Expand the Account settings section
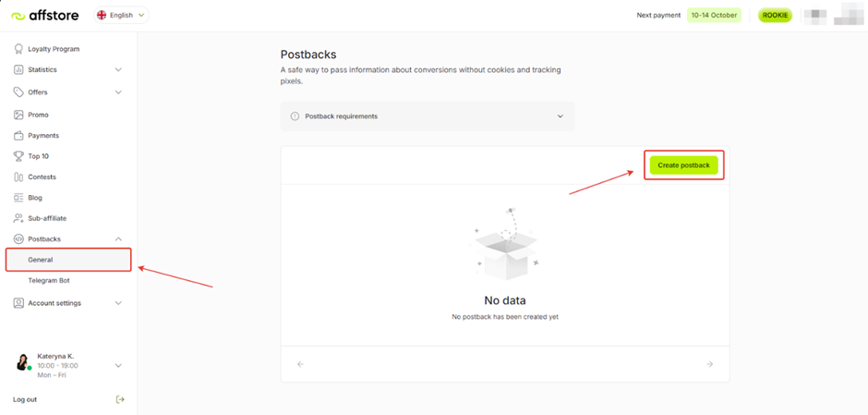The image size is (868, 415). (118, 303)
